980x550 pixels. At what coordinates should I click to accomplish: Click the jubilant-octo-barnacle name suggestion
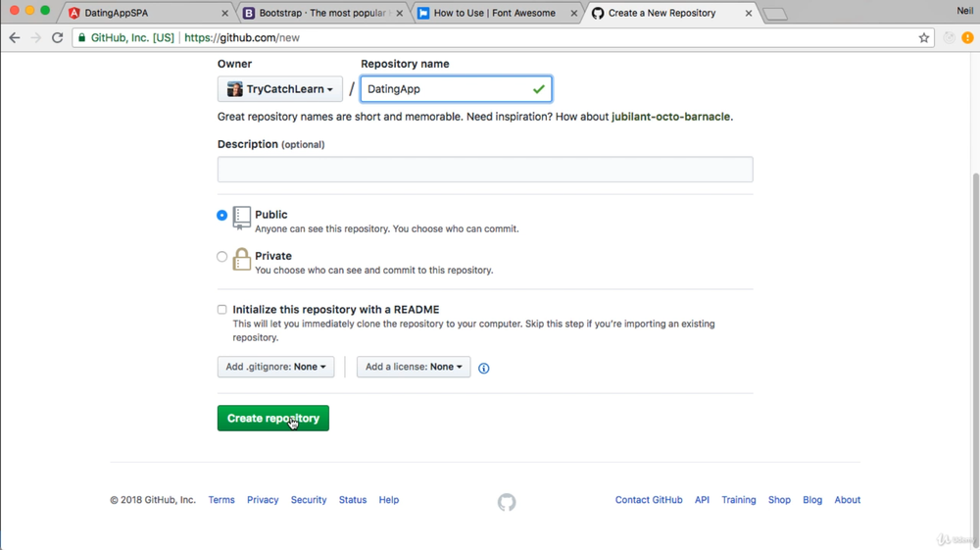pos(670,117)
